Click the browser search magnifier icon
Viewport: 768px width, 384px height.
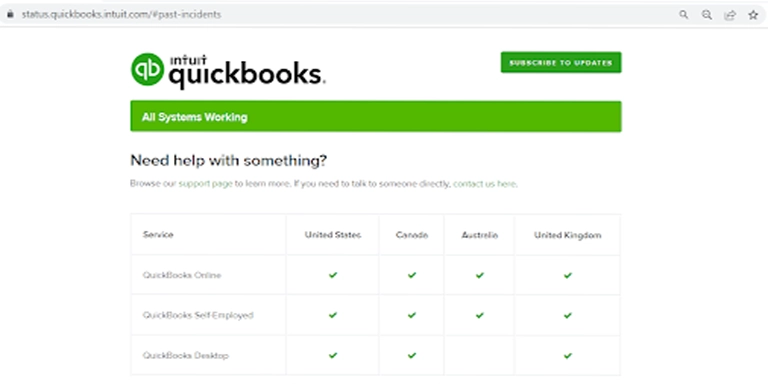(684, 15)
